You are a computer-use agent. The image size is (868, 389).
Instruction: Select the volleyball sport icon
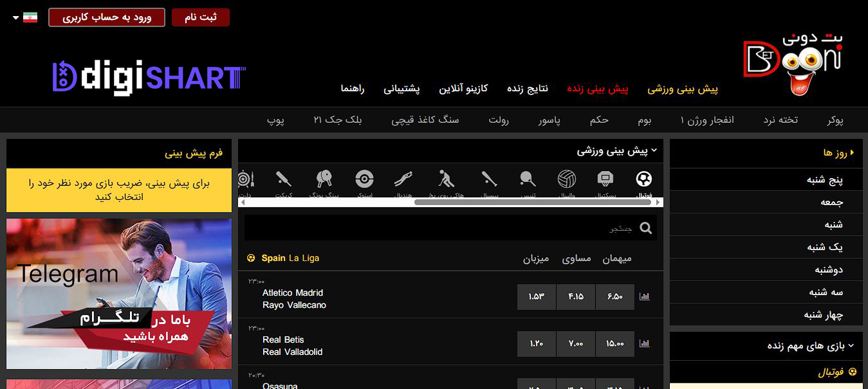(x=567, y=179)
